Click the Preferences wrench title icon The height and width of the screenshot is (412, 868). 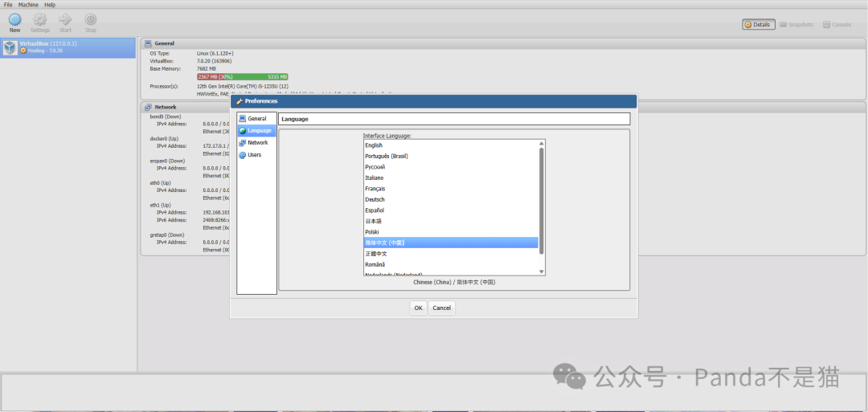[x=240, y=101]
